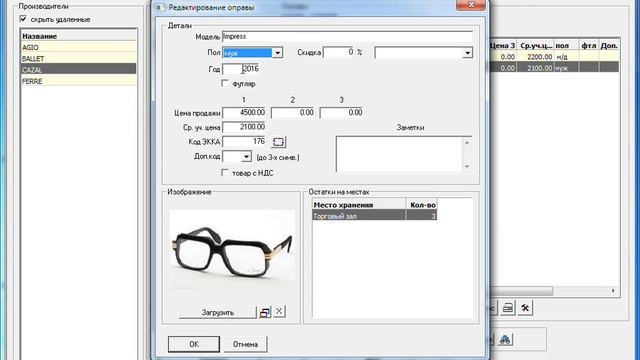Click the 2100.00 cell in background table
This screenshot has height=360, width=640.
[x=535, y=68]
